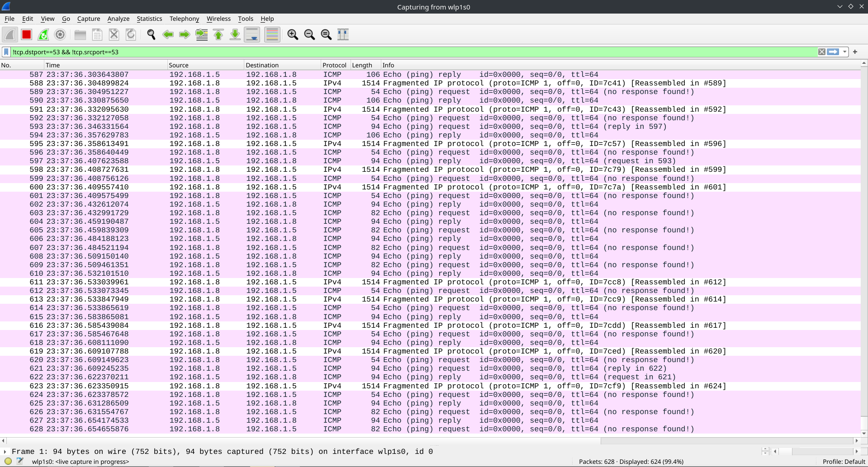
Task: Open capture options with the gear icon
Action: coord(60,34)
